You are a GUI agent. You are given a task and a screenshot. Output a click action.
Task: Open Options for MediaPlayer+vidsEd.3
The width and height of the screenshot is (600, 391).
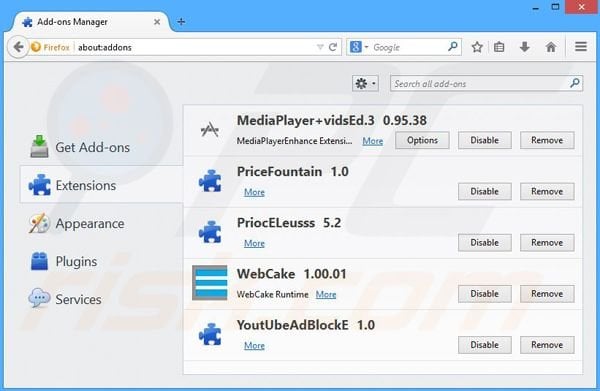(x=422, y=140)
